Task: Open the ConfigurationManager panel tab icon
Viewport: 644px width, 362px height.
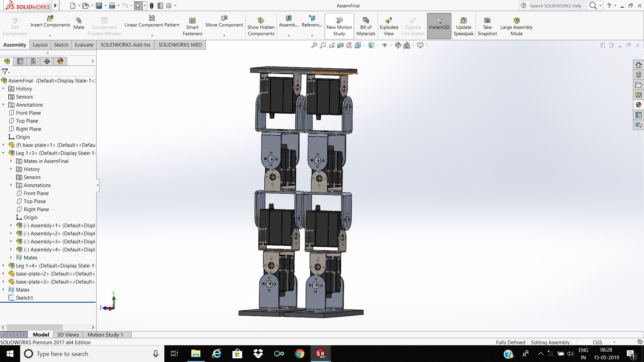Action: [x=34, y=61]
